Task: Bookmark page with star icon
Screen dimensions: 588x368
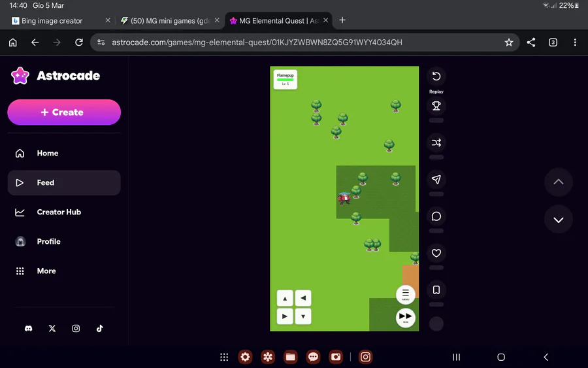Action: point(509,42)
